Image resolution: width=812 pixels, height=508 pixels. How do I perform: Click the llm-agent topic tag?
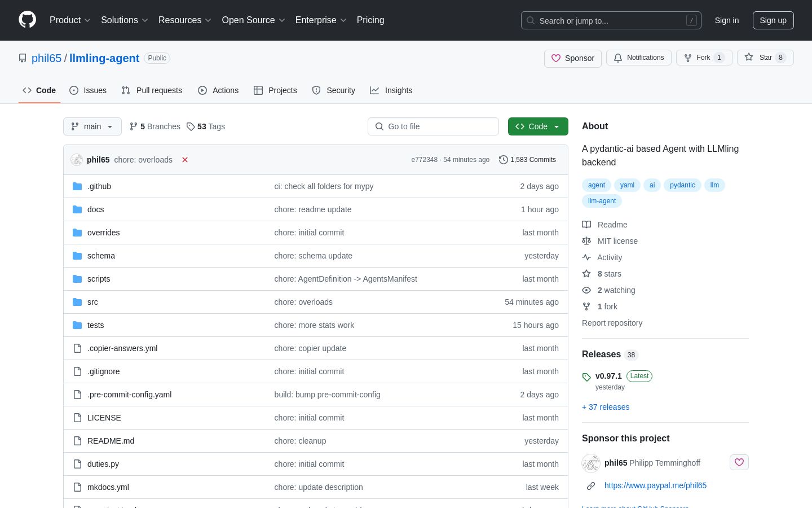tap(602, 201)
